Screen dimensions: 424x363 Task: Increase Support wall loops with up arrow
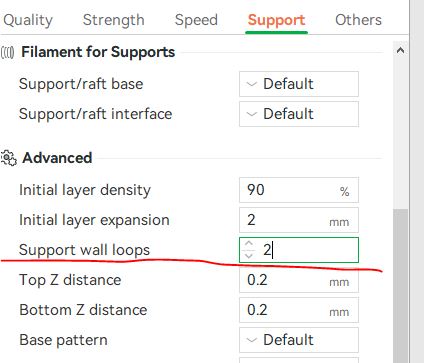(x=249, y=244)
